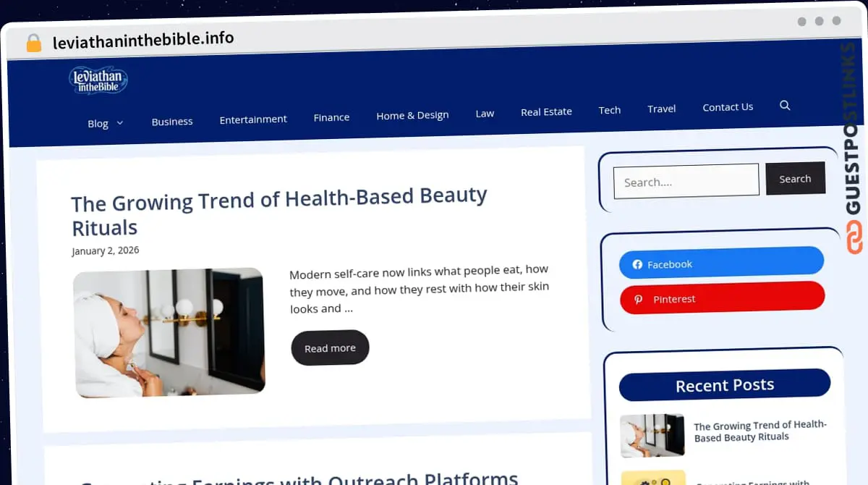The height and width of the screenshot is (485, 868).
Task: Click the padlock icon in address bar
Action: [33, 43]
